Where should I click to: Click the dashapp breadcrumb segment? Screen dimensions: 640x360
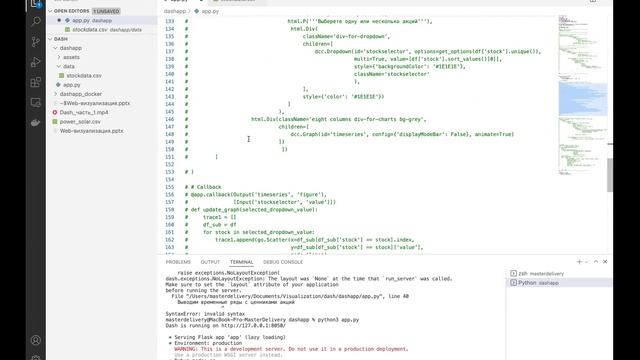tap(175, 11)
